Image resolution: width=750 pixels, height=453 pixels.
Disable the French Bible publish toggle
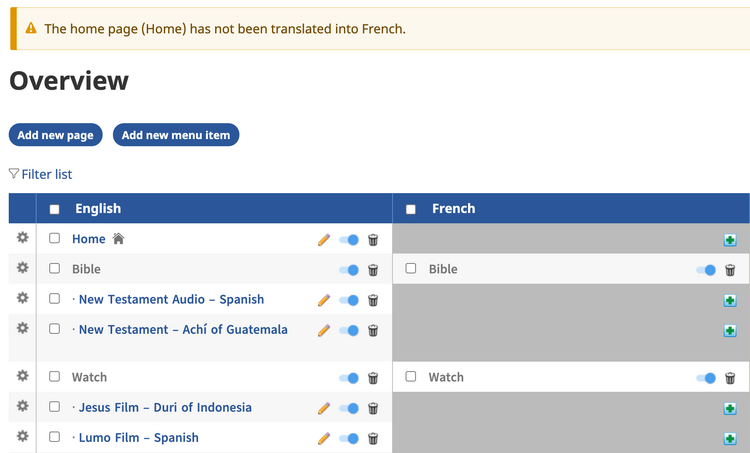click(706, 270)
